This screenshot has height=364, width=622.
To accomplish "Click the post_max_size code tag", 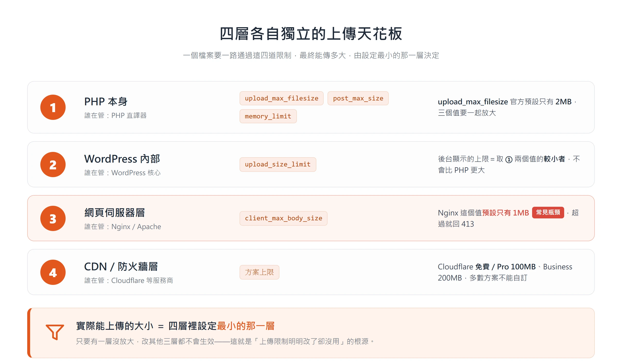I will pos(358,98).
